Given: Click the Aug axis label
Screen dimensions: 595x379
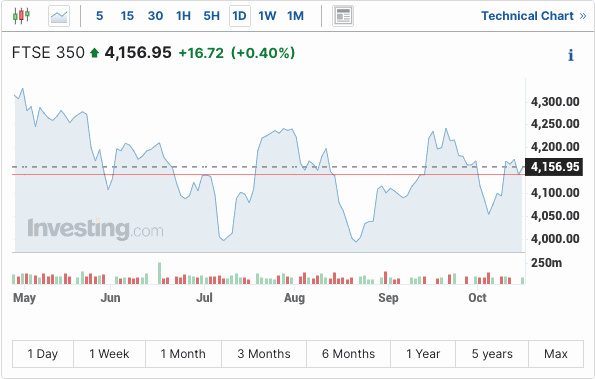Looking at the screenshot, I should 294,298.
